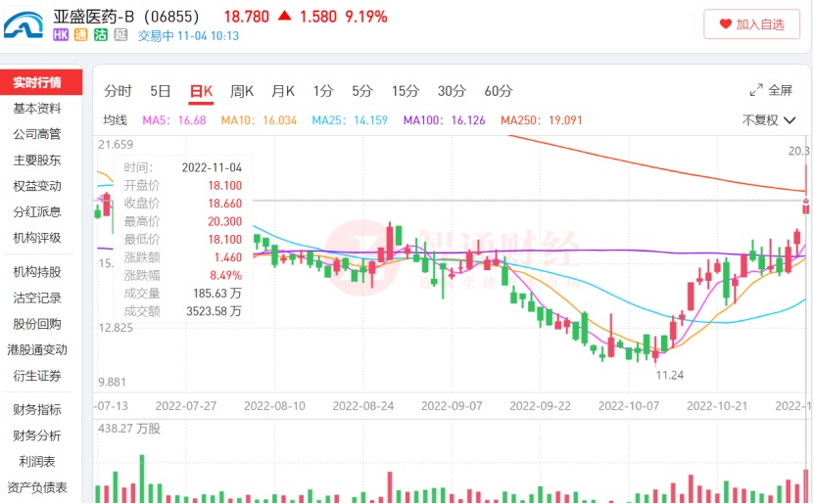Click the 成交量 185.63 万 tooltip row

(x=183, y=294)
